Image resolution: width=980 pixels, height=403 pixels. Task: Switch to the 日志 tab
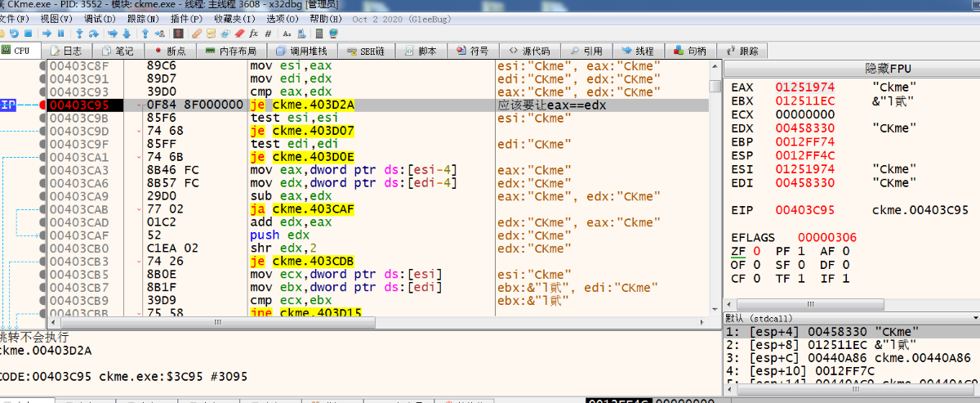click(x=69, y=51)
